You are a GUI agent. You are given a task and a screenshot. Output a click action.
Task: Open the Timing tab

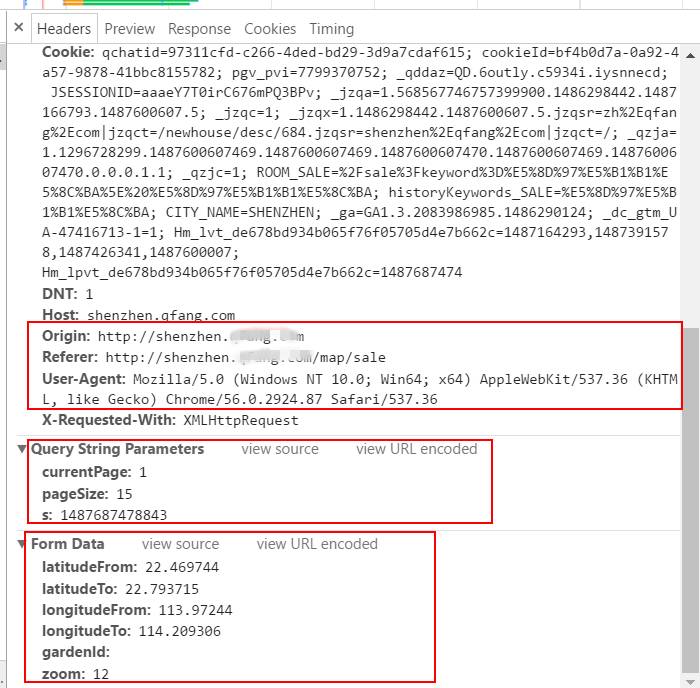[x=332, y=29]
